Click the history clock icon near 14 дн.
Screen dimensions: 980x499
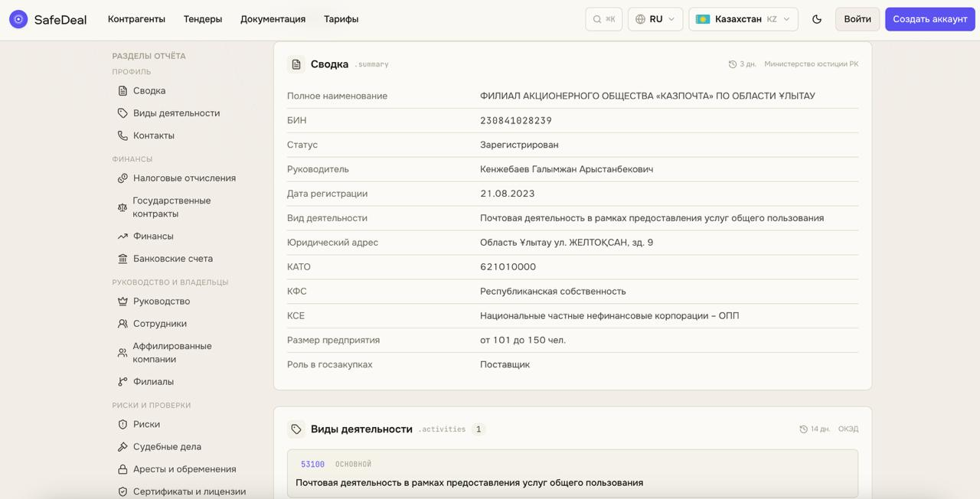[x=803, y=429]
